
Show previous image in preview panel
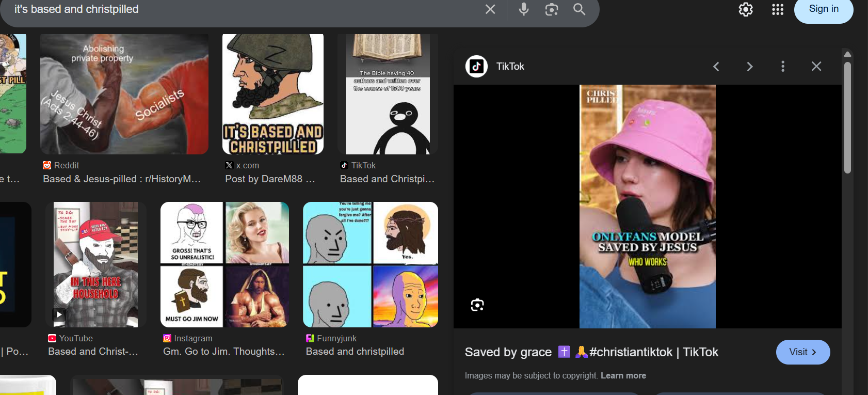pyautogui.click(x=716, y=67)
